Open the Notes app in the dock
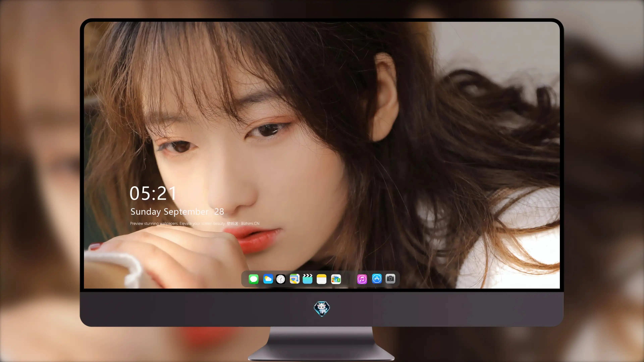This screenshot has width=644, height=362. (x=321, y=279)
